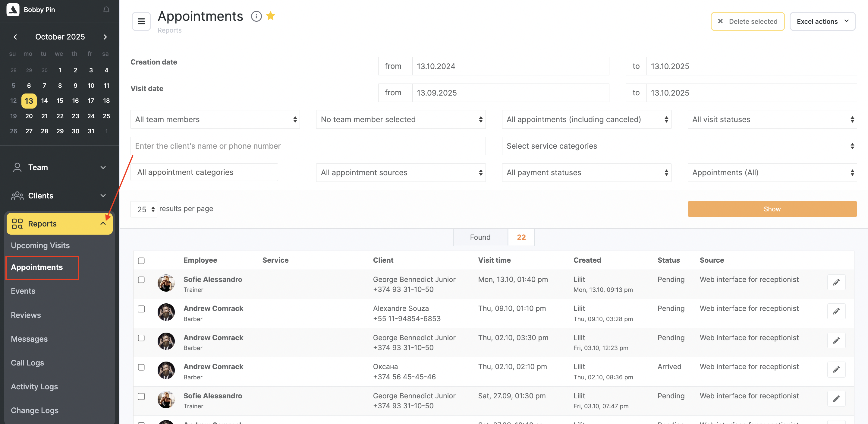Open All payment statuses dropdown
868x424 pixels.
(586, 172)
